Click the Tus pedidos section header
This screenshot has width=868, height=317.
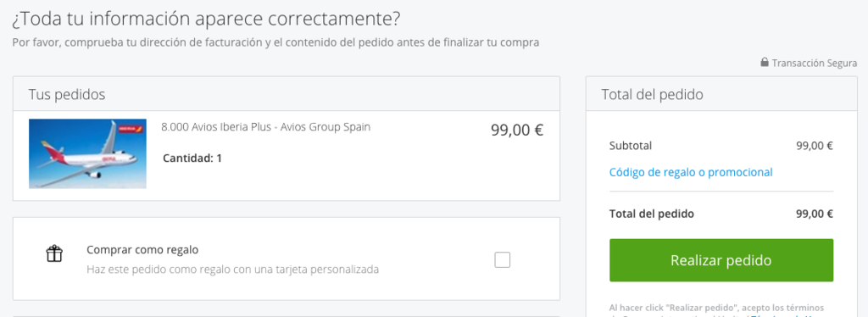click(x=66, y=95)
